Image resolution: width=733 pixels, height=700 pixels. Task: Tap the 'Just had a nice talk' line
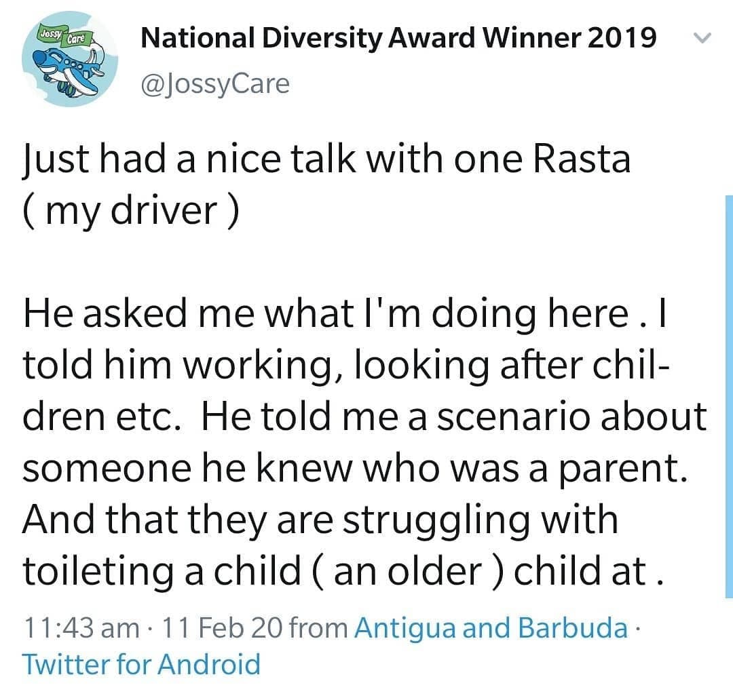click(x=326, y=160)
